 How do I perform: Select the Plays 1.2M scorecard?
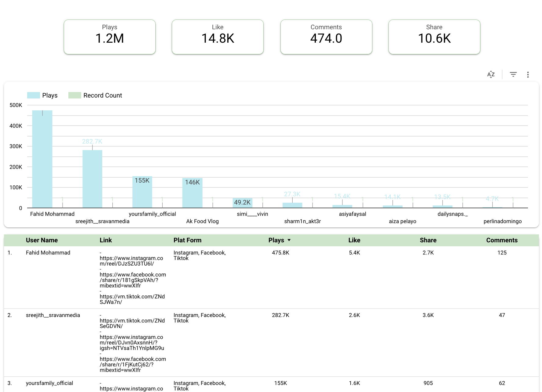pos(110,37)
